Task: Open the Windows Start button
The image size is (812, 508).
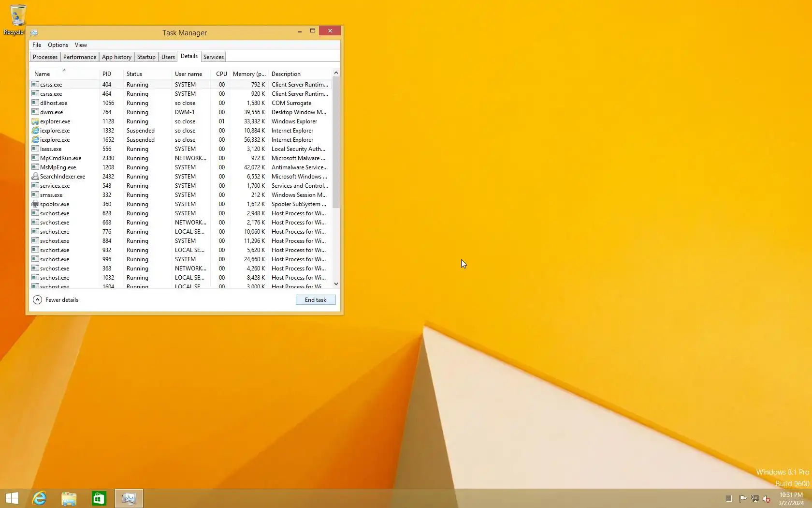Action: click(12, 498)
